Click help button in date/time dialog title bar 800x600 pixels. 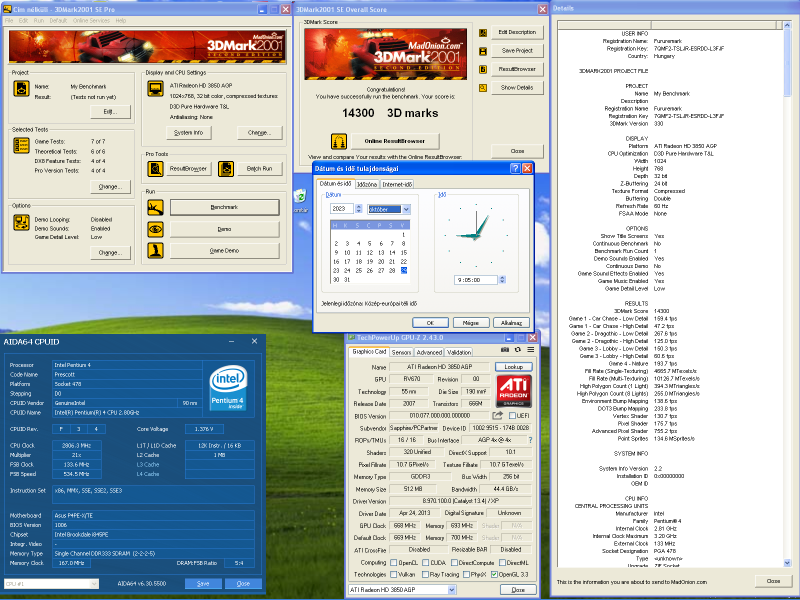pyautogui.click(x=515, y=168)
